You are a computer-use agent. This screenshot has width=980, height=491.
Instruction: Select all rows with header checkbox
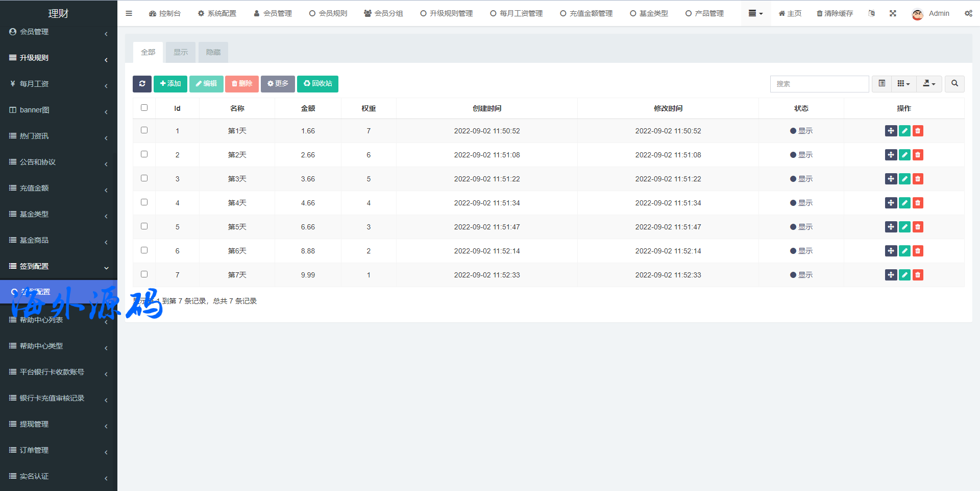[x=144, y=108]
